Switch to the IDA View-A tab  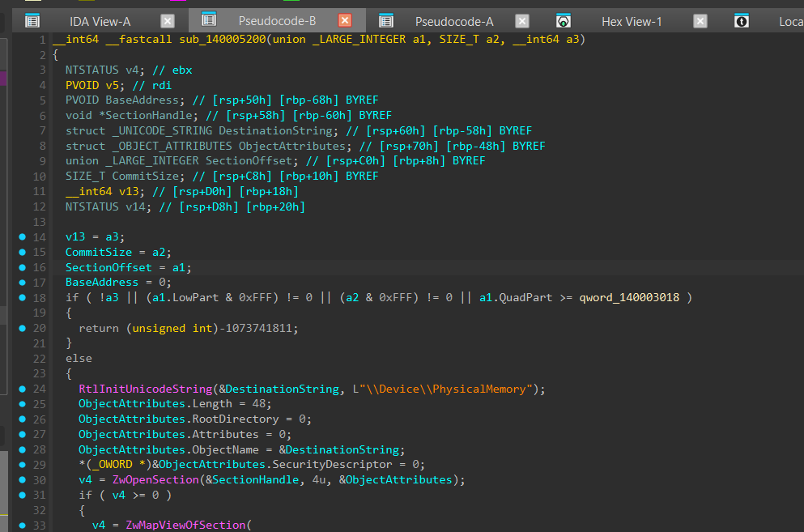100,22
